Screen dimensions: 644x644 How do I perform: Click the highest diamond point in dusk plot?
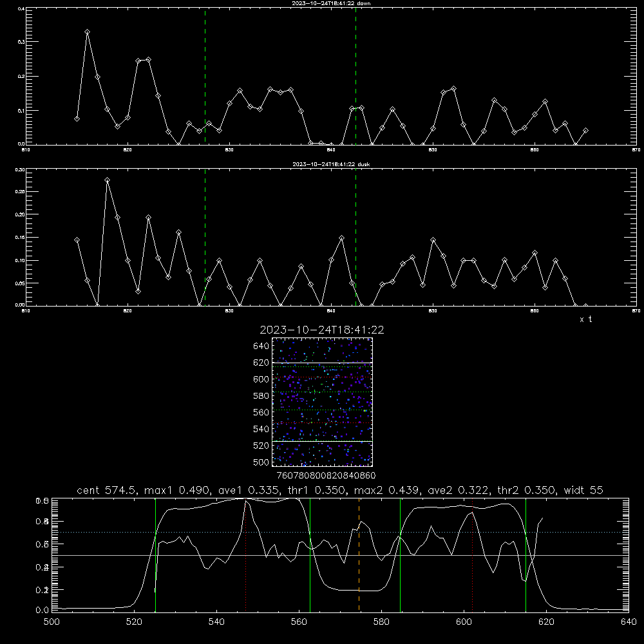107,180
